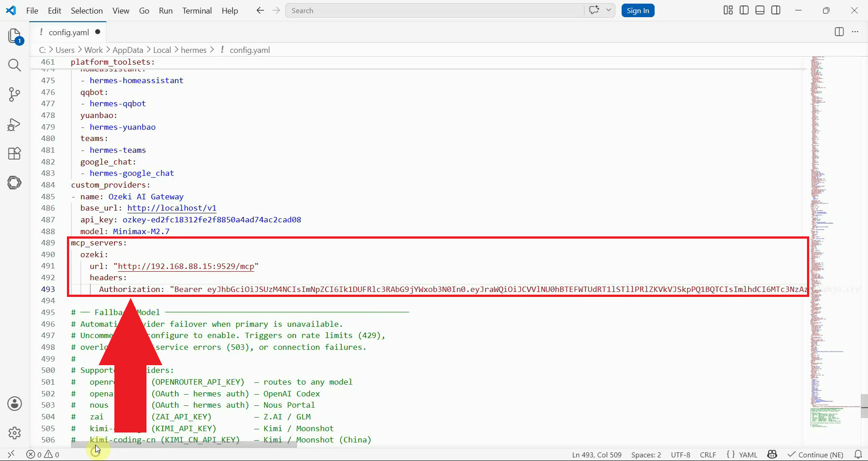The image size is (868, 461).
Task: Toggle the bottom panel
Action: (760, 10)
